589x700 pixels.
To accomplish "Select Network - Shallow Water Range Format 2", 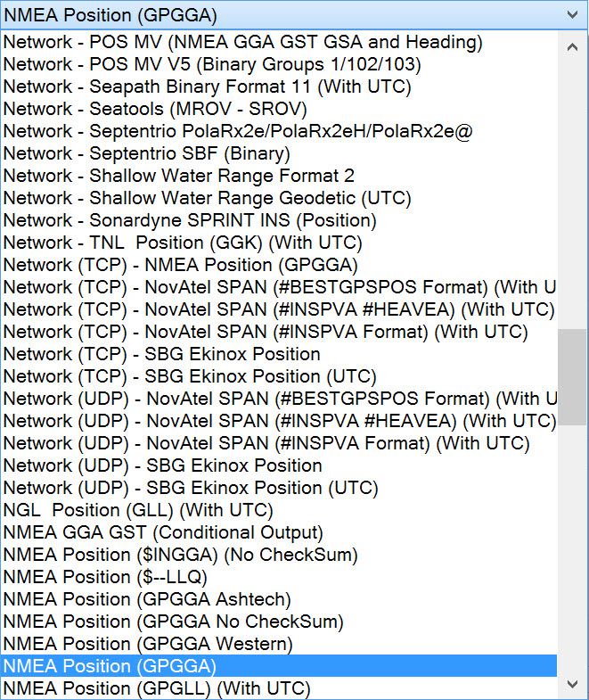I will [x=178, y=176].
